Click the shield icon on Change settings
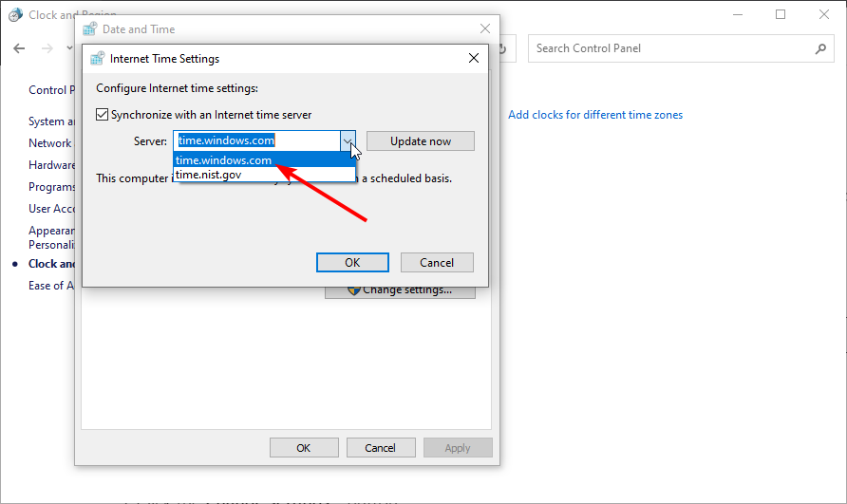Screen dimensions: 847x504 tap(354, 290)
